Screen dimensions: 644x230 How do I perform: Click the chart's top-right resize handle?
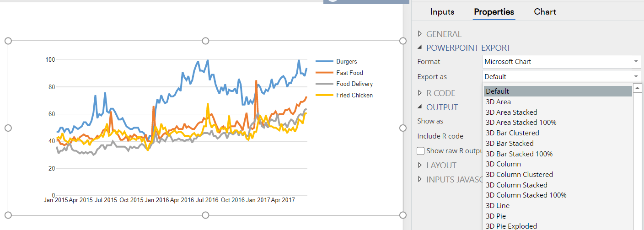click(403, 41)
